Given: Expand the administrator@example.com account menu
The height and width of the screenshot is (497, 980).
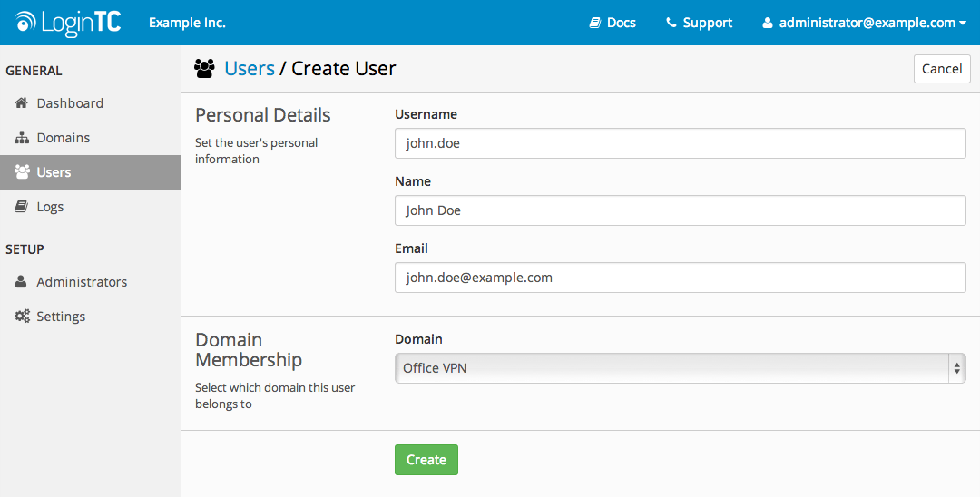Looking at the screenshot, I should point(864,23).
